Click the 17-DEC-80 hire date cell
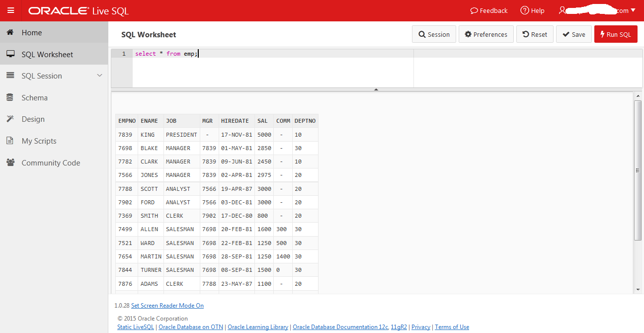Screen dimensions: 644x333 tap(237, 216)
